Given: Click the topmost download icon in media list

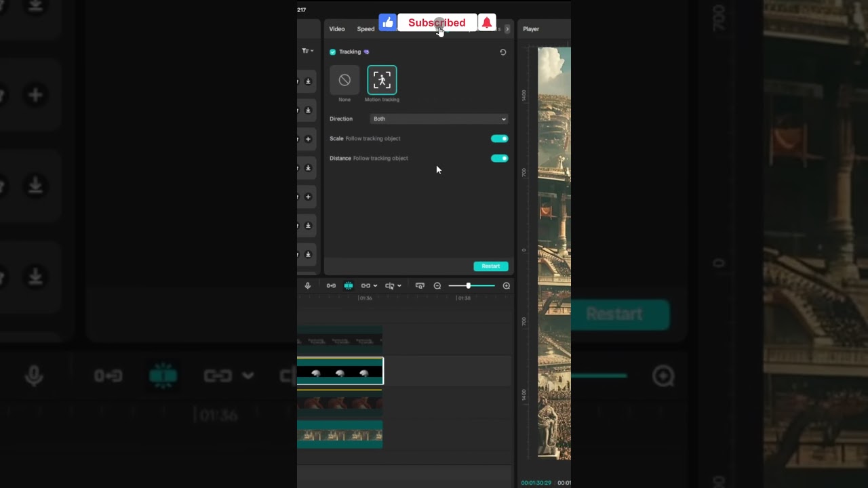Looking at the screenshot, I should coord(308,81).
